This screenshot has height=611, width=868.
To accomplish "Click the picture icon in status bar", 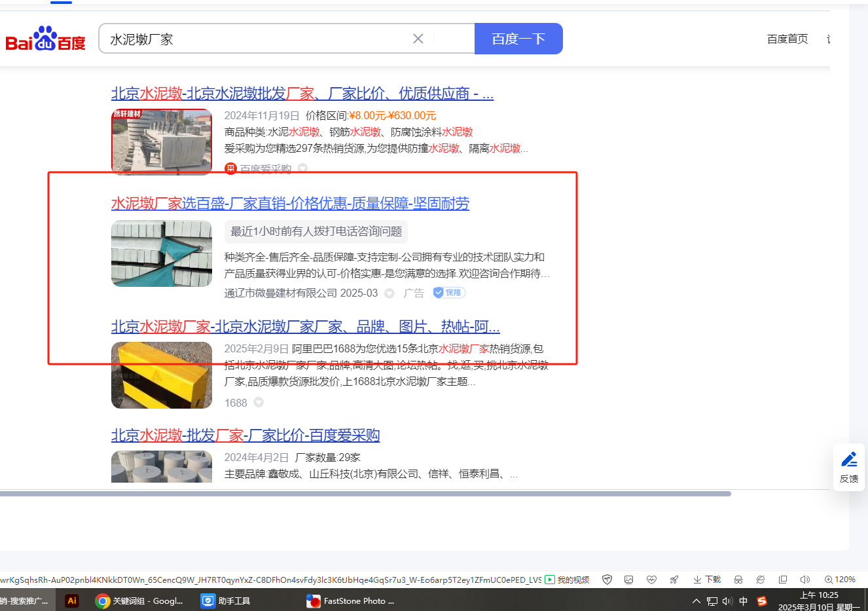I will [629, 580].
